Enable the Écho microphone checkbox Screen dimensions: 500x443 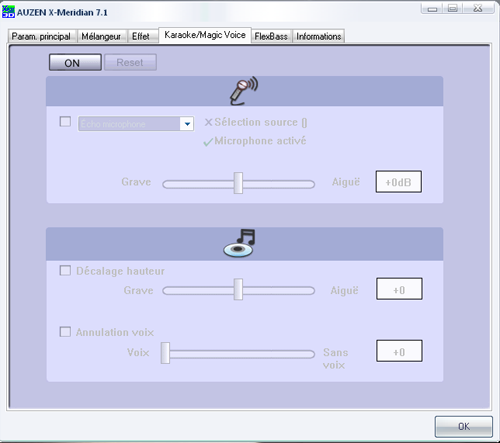(65, 121)
